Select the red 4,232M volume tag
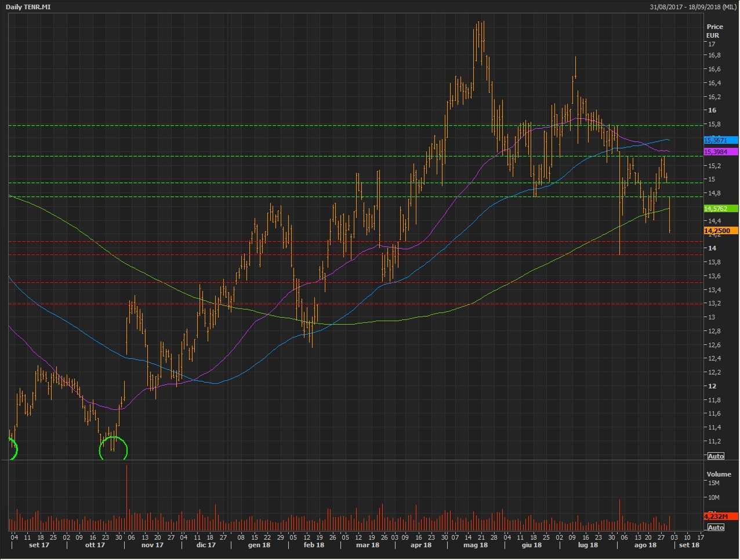Viewport: 740px width, 560px height. pos(720,516)
